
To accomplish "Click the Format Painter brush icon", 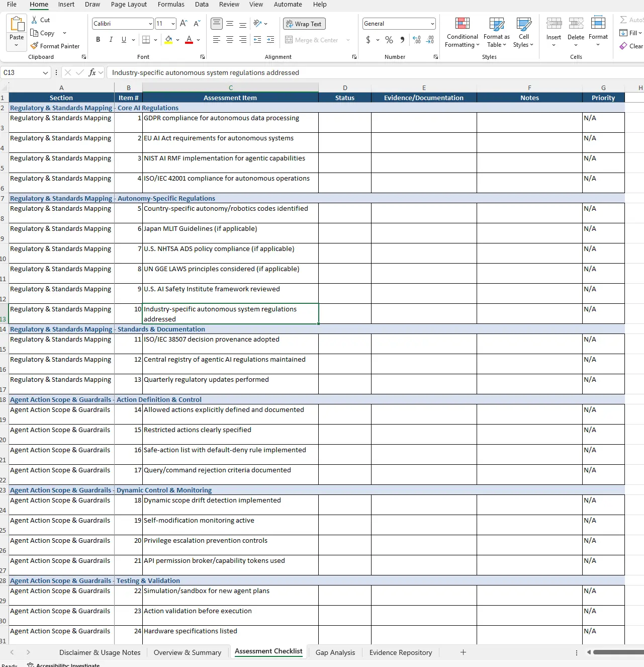I will [34, 46].
